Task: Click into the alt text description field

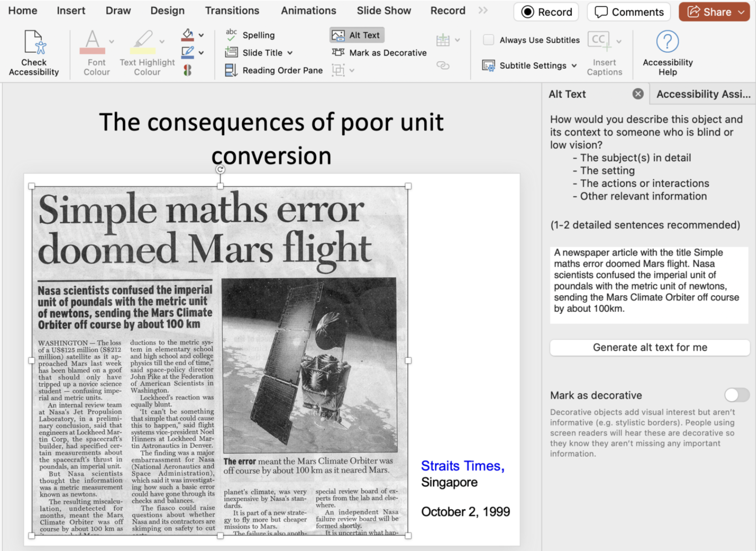Action: 649,285
